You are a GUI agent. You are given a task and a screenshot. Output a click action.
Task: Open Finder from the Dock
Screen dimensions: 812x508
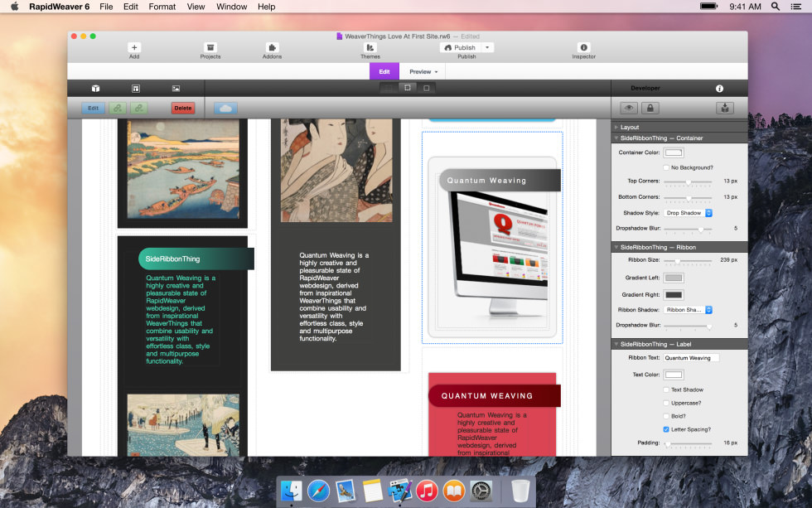[292, 491]
